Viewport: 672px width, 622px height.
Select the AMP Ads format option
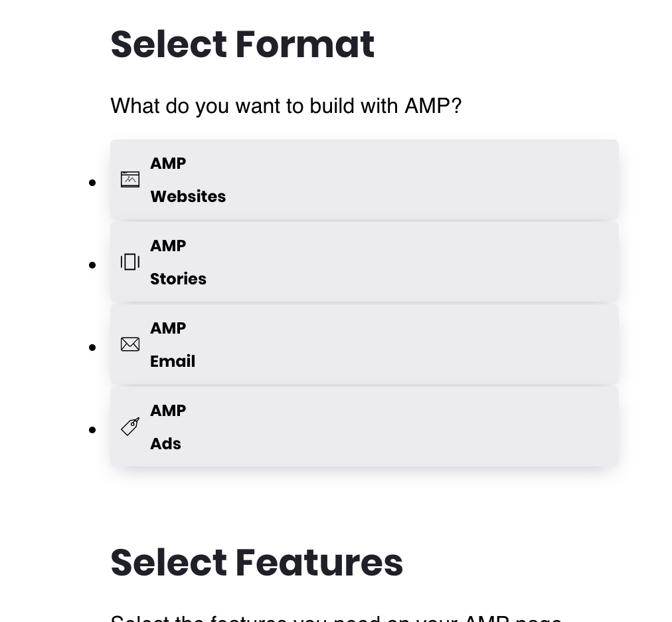[x=364, y=427]
